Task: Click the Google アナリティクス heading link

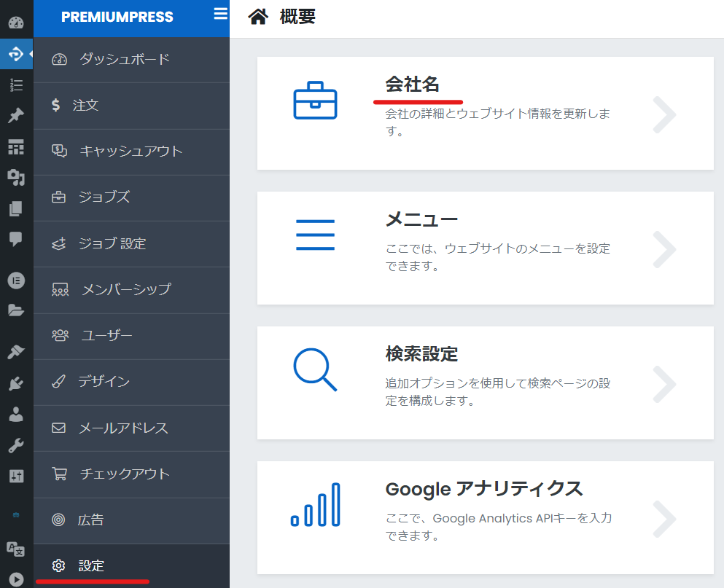Action: tap(484, 489)
